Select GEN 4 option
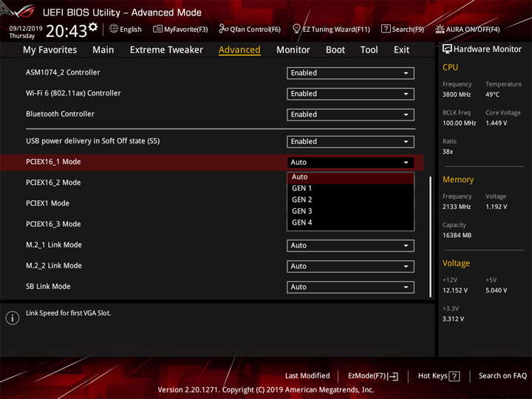Image resolution: width=532 pixels, height=399 pixels. (350, 222)
